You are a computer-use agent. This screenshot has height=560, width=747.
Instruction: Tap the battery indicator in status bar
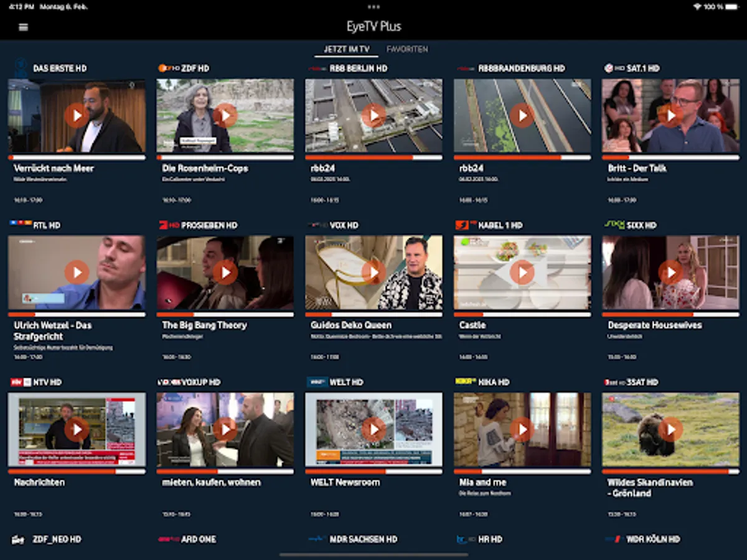[733, 7]
